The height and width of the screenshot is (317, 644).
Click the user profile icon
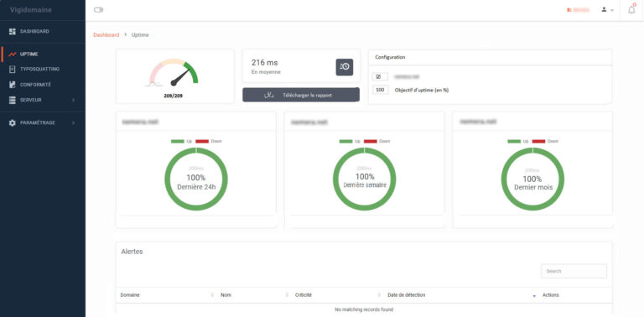pos(604,9)
